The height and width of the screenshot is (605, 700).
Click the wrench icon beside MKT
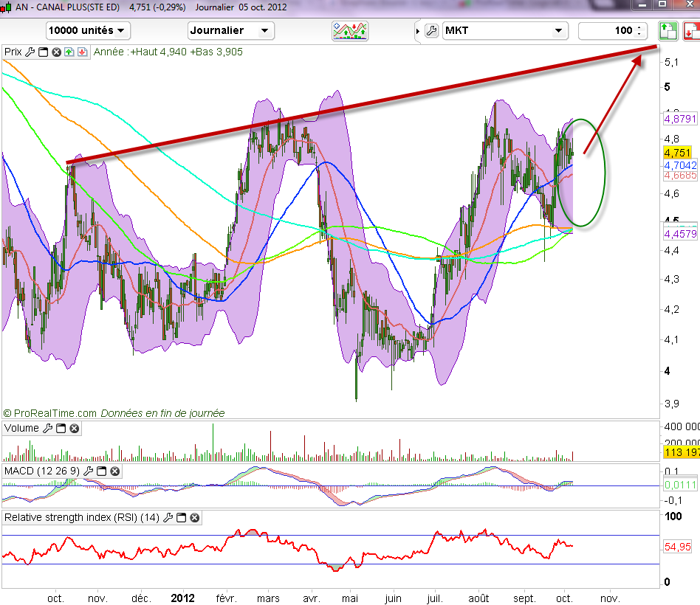coord(432,31)
